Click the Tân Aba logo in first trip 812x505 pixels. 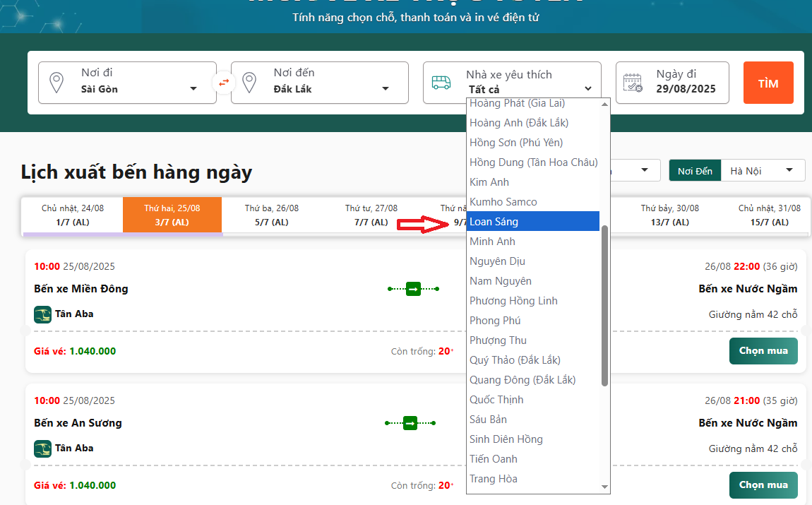point(42,314)
